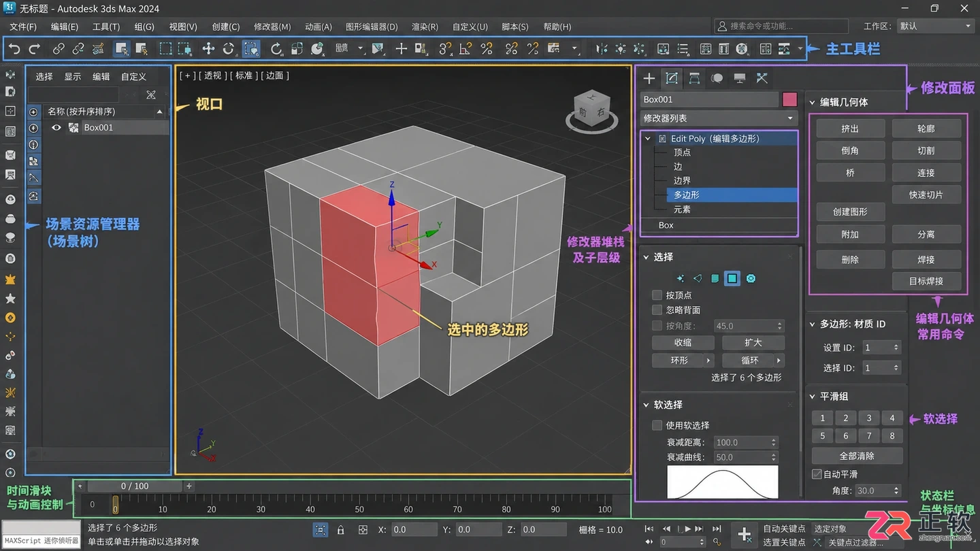Image resolution: width=980 pixels, height=551 pixels.
Task: Click the isolate selection icon in status bar
Action: click(321, 529)
